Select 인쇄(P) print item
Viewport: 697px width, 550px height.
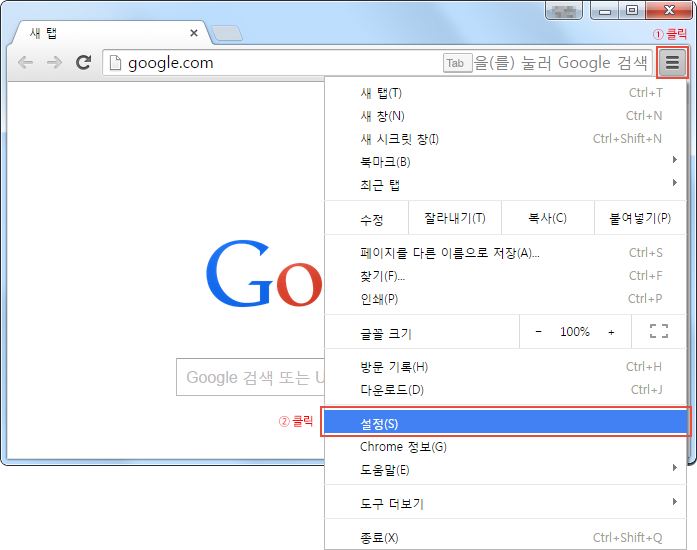tap(505, 299)
